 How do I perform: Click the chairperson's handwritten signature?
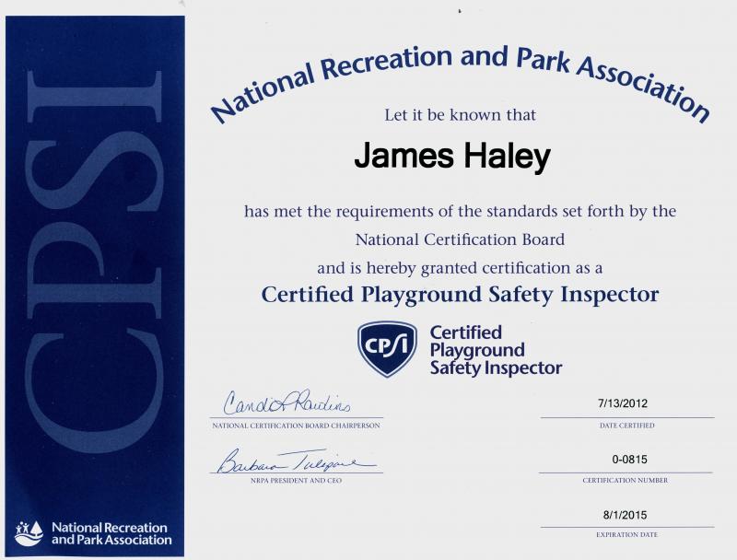coord(287,402)
